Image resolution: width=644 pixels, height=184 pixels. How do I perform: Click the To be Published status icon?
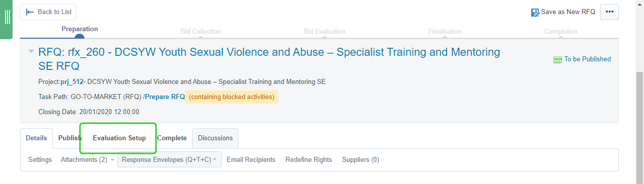tap(557, 59)
